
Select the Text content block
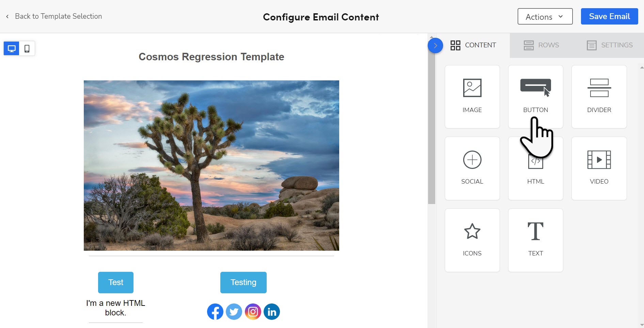point(535,240)
